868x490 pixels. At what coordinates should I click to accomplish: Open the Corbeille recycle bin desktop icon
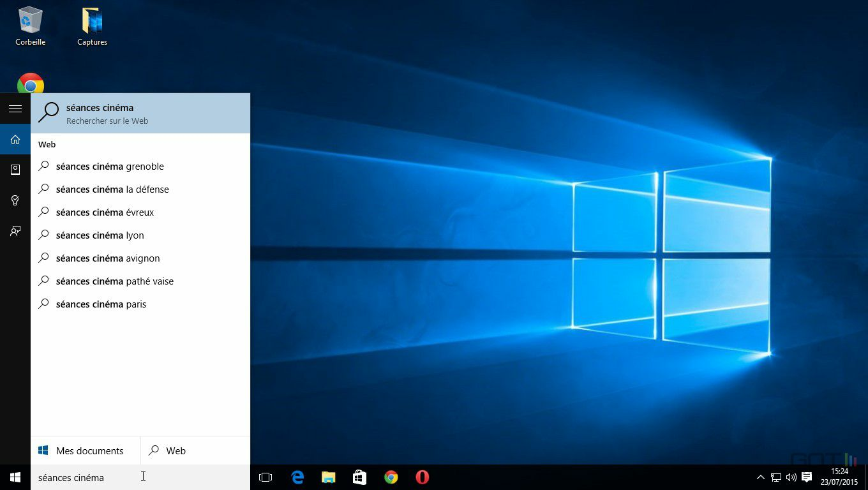point(30,27)
